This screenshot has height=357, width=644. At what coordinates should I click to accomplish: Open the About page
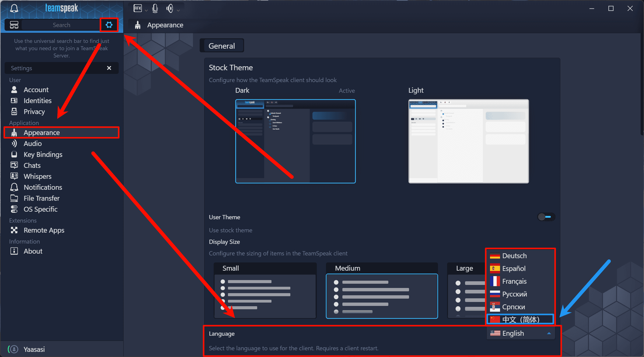[x=61, y=251]
